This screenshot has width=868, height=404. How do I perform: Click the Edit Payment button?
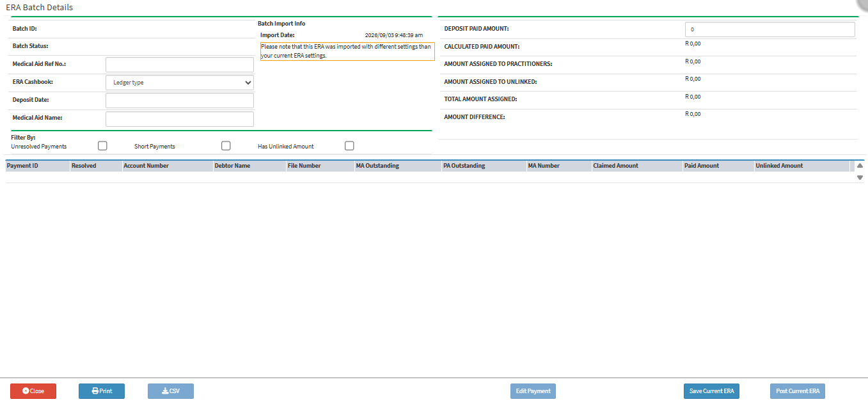533,391
